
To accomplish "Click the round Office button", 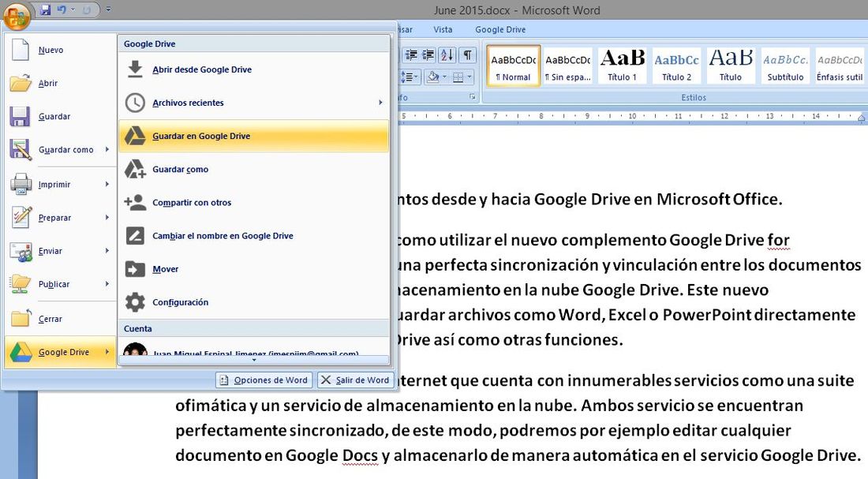I will [17, 16].
